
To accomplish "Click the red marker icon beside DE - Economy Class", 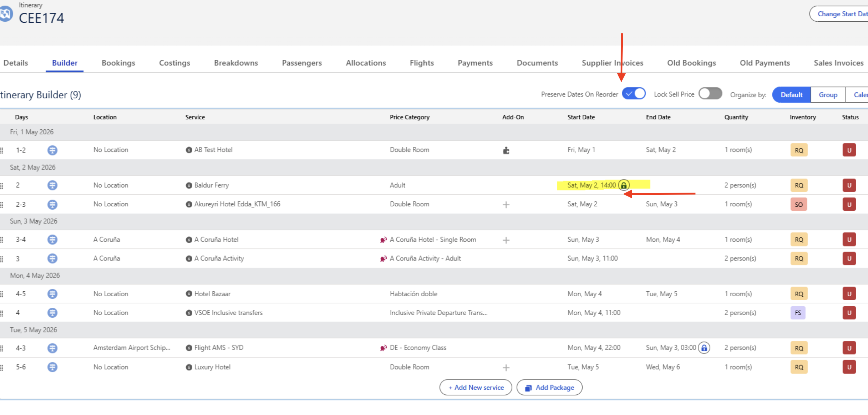I will tap(383, 348).
